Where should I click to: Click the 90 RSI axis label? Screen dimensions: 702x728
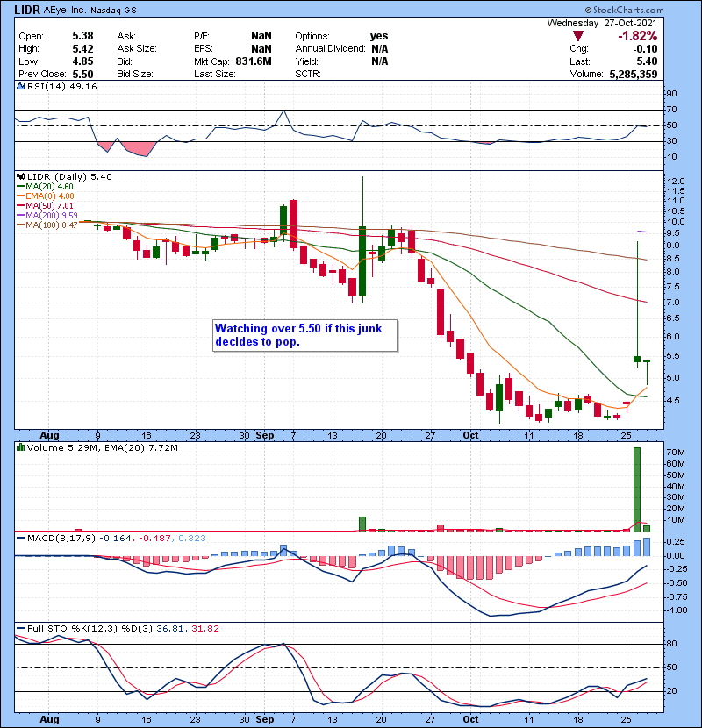672,93
